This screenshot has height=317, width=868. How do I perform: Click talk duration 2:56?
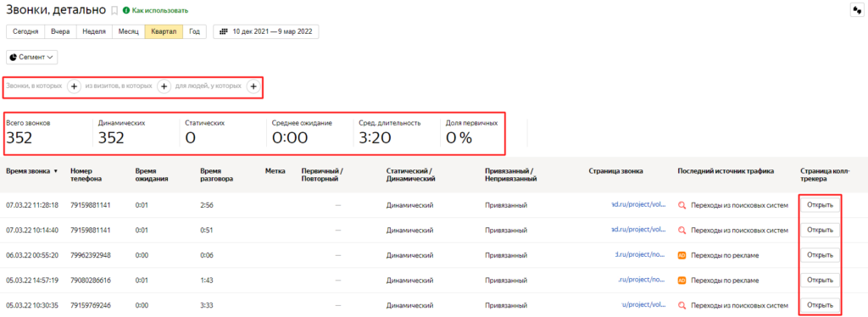(x=207, y=205)
